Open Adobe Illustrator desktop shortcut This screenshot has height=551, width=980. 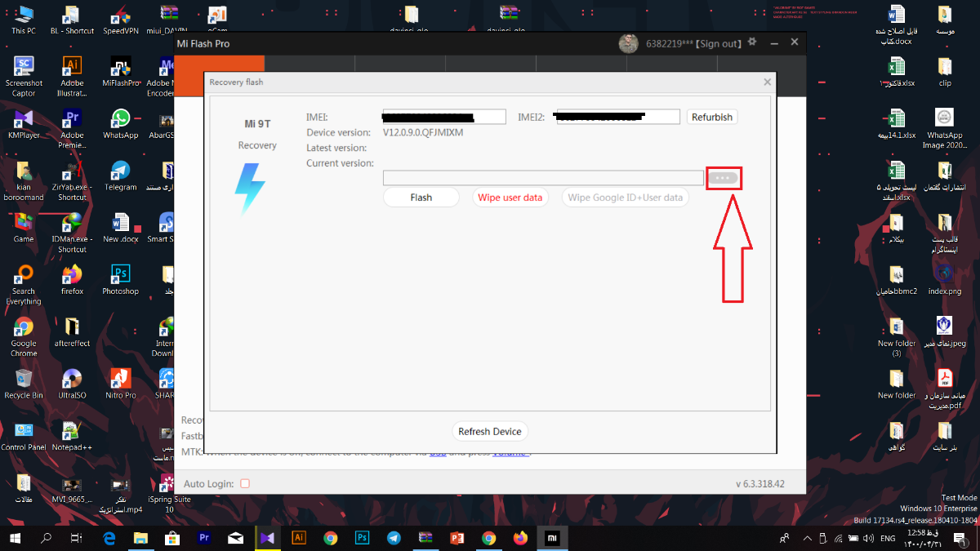pos(72,77)
